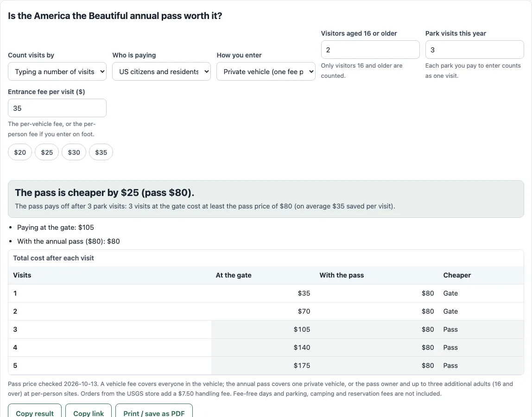The height and width of the screenshot is (417, 532).
Task: Open the Who is paying dropdown
Action: tap(161, 71)
